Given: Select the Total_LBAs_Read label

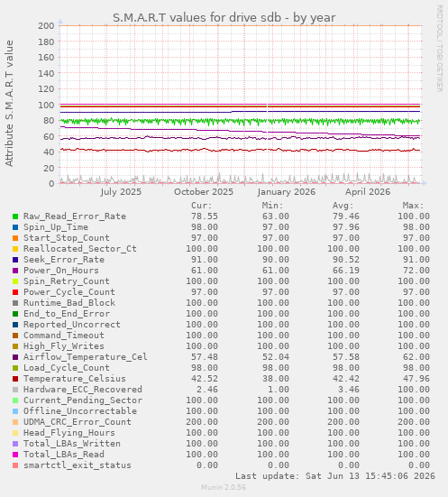Looking at the screenshot, I should pos(64,455).
